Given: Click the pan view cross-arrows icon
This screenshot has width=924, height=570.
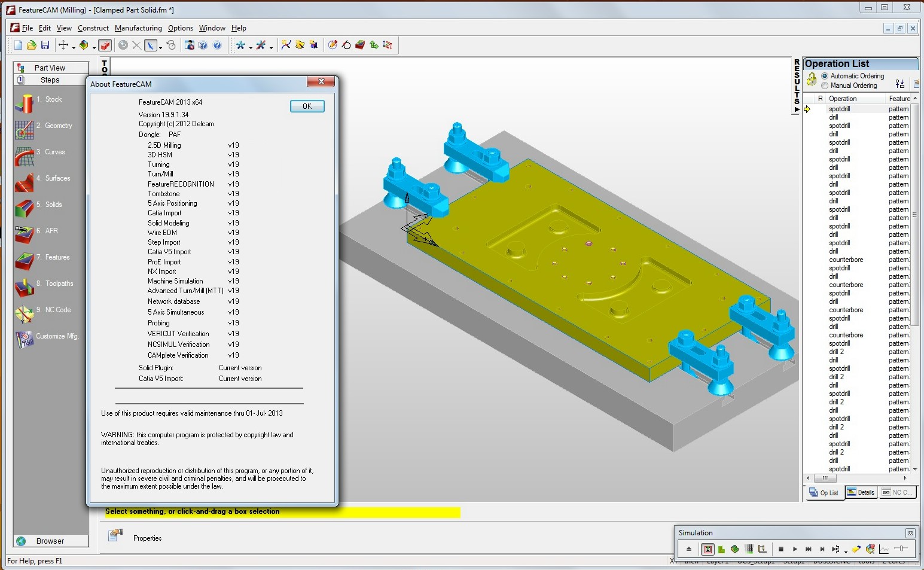Looking at the screenshot, I should (x=63, y=45).
